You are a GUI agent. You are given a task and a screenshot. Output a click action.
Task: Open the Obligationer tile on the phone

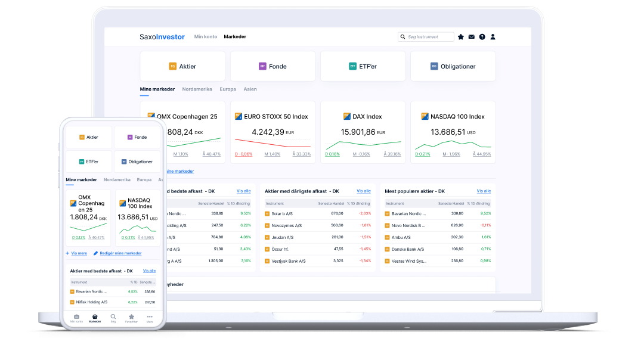(x=137, y=161)
